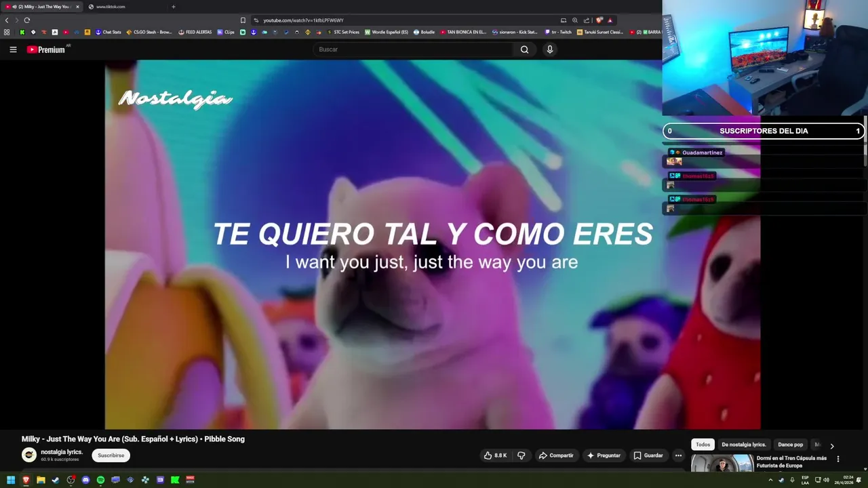868x488 pixels.
Task: Close the Milky YouTube browser tab
Action: [x=77, y=7]
